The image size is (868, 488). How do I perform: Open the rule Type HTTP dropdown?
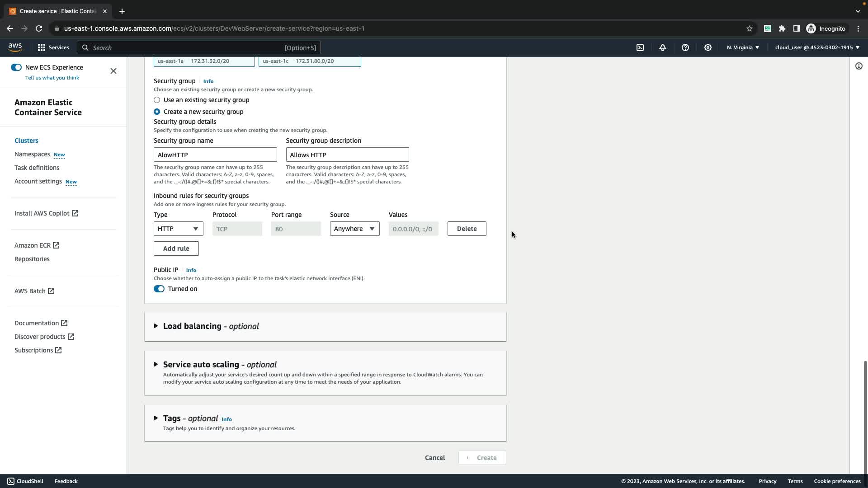point(178,229)
